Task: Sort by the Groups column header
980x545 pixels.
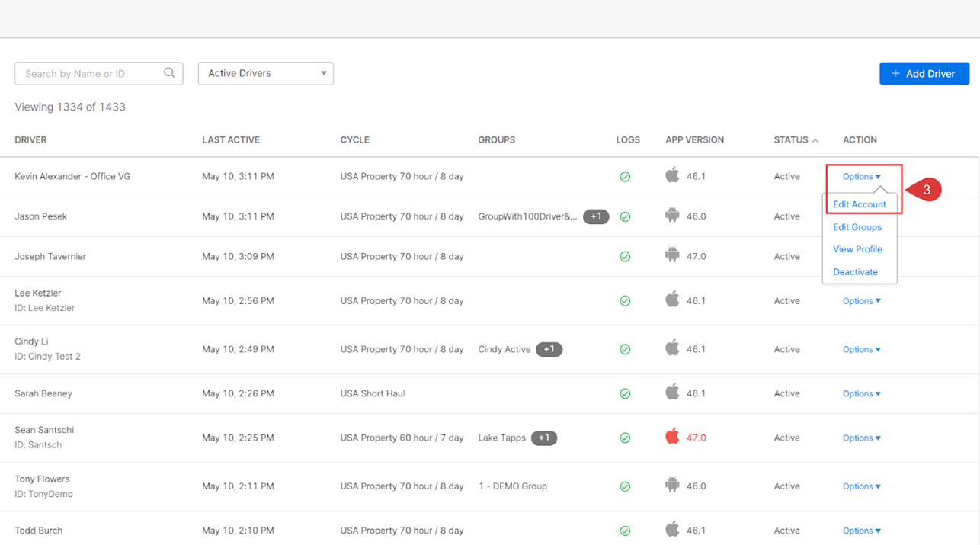Action: 497,140
